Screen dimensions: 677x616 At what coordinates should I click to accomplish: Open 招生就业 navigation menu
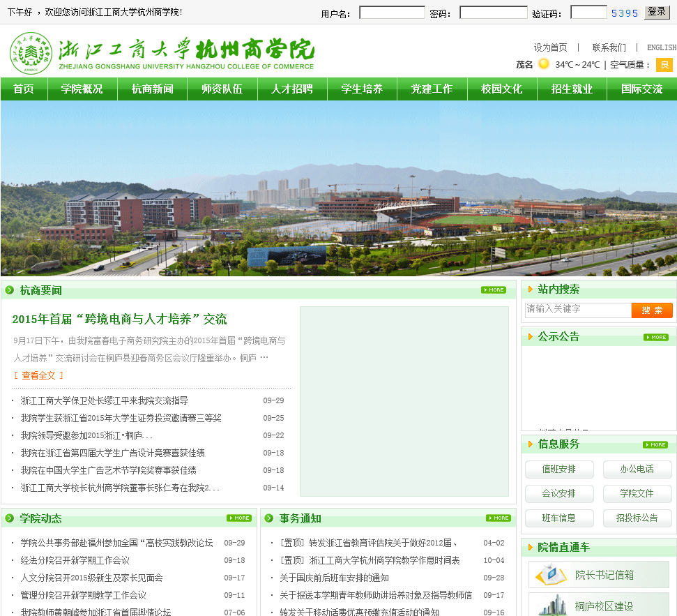[572, 89]
